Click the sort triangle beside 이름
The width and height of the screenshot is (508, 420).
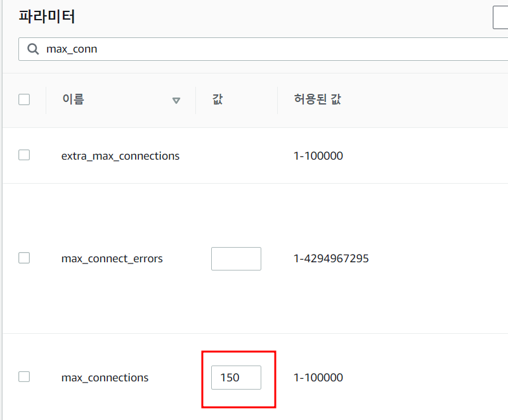[176, 100]
